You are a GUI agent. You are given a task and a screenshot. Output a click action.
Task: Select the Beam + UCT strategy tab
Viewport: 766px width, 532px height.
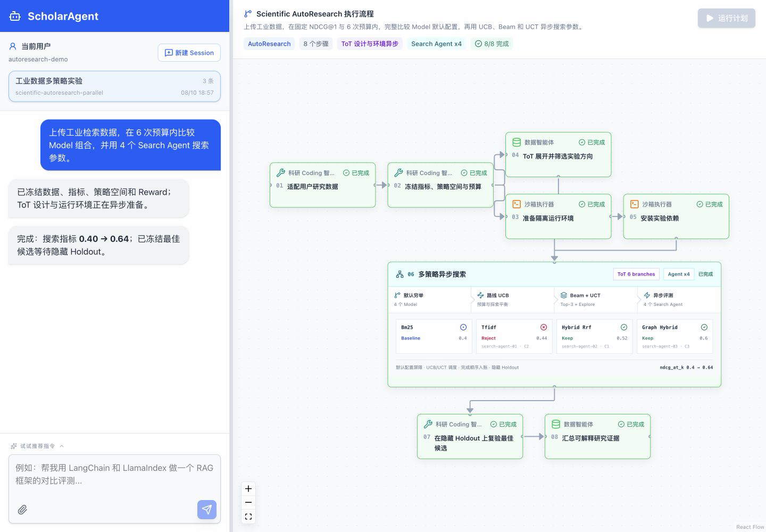click(596, 300)
